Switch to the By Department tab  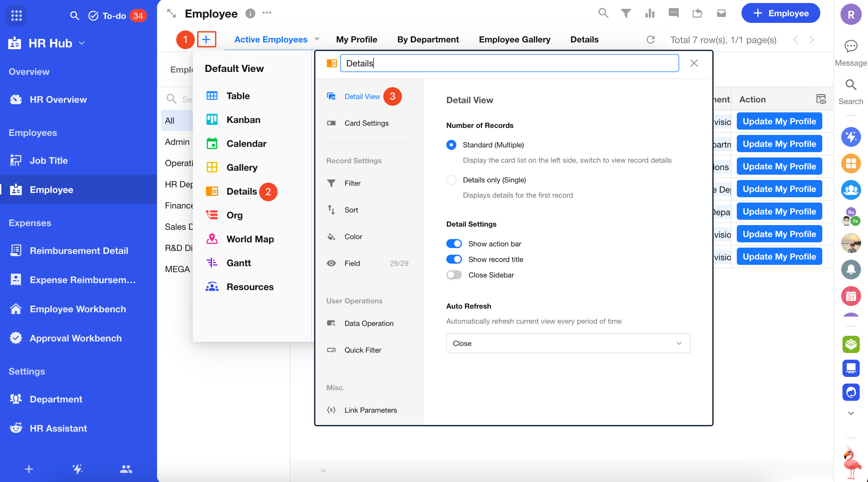point(428,39)
